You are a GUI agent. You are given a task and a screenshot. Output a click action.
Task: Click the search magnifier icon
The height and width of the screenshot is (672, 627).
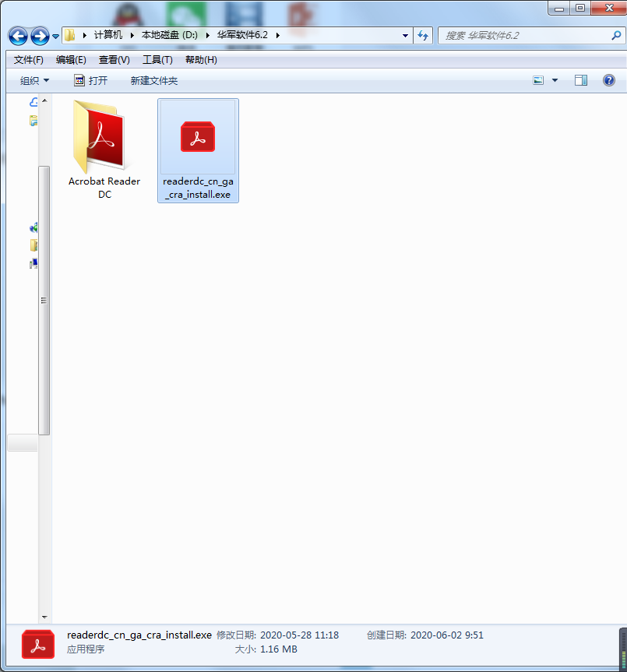click(616, 35)
